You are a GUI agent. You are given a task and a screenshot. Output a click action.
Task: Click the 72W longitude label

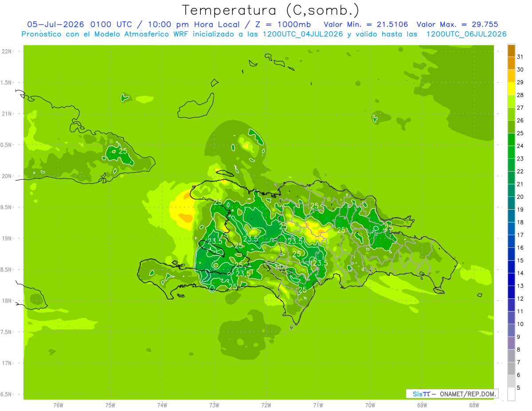[x=266, y=405]
